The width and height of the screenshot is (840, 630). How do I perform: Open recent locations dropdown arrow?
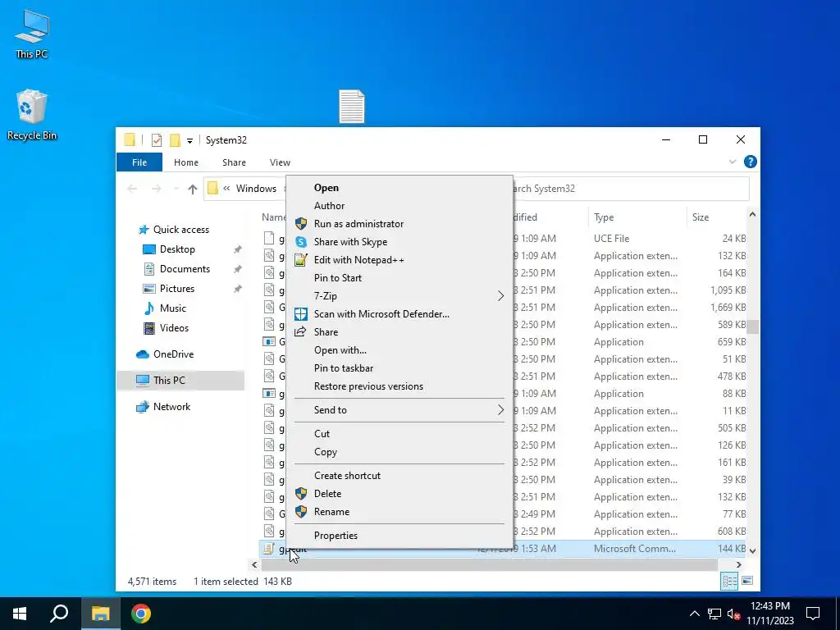[176, 189]
